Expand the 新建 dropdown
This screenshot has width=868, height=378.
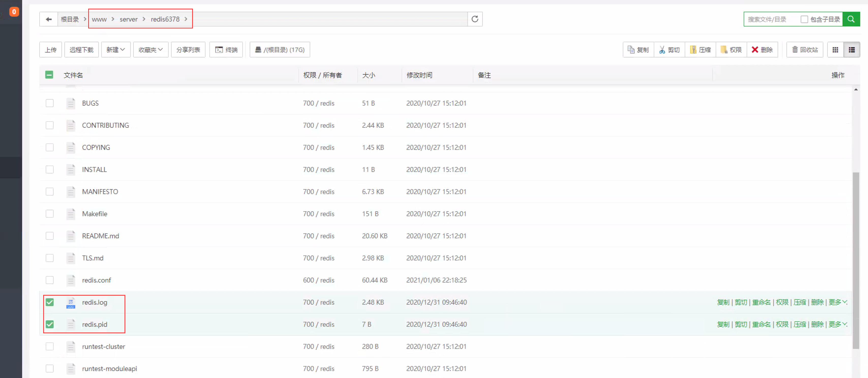coord(116,50)
